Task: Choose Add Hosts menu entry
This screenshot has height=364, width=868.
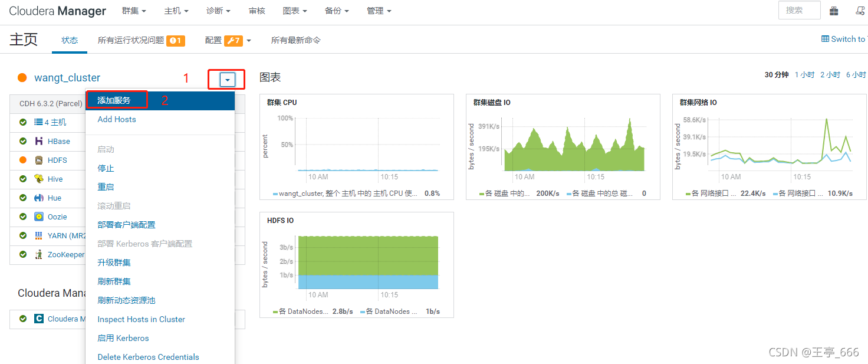Action: [117, 119]
